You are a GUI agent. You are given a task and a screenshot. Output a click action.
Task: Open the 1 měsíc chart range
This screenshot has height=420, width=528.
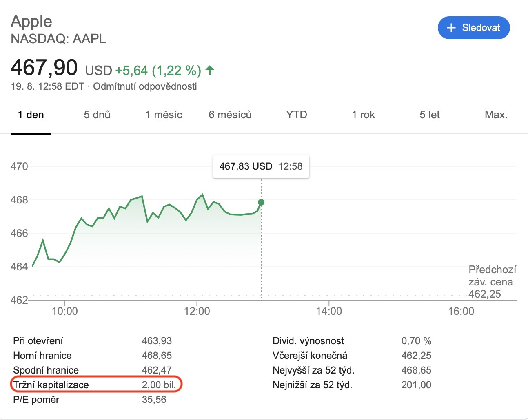164,115
